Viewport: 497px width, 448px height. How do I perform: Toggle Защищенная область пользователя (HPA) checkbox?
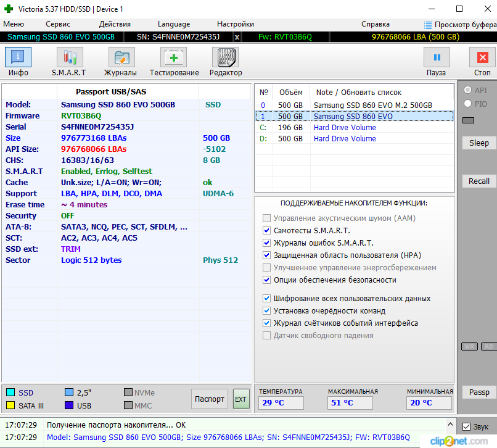coord(266,255)
